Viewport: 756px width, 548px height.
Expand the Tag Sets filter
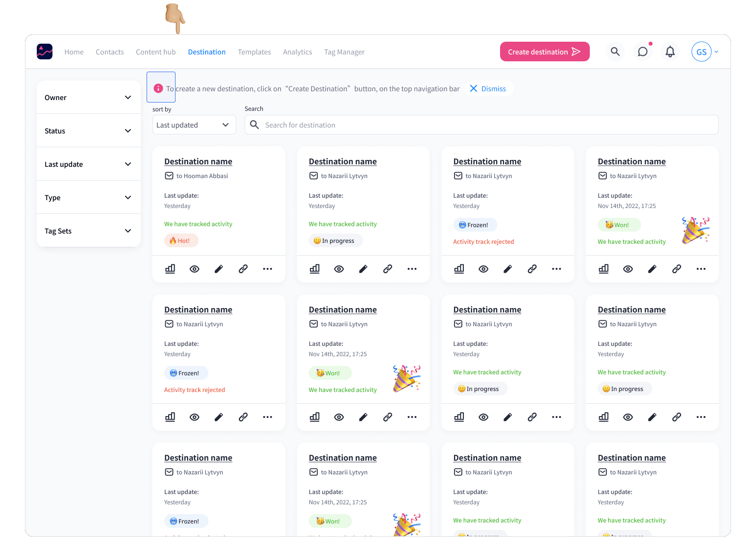point(89,231)
